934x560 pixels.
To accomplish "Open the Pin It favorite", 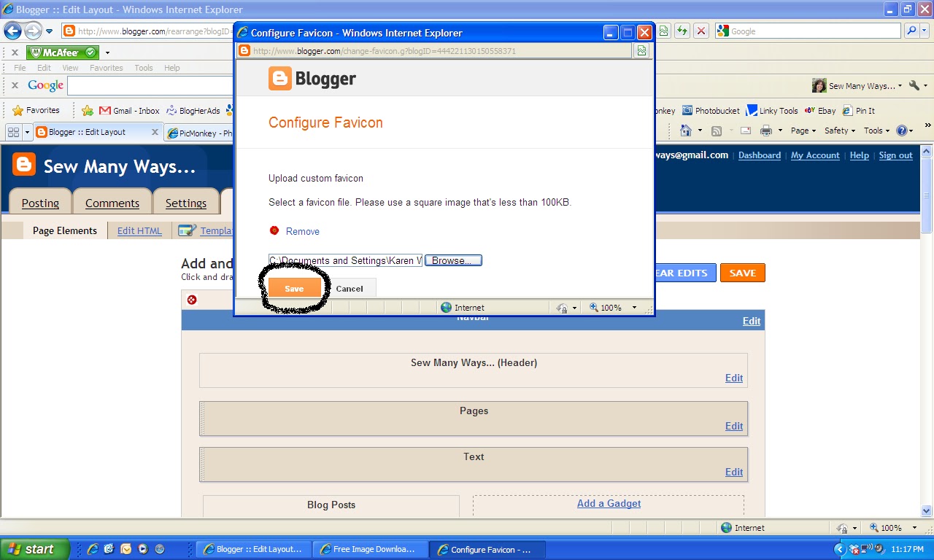I will tap(859, 111).
